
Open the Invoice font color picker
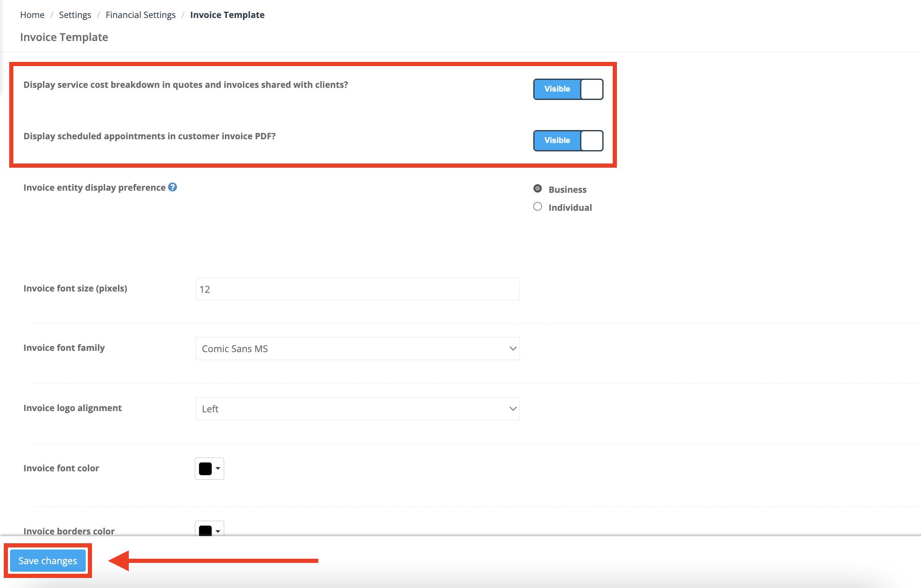[210, 468]
